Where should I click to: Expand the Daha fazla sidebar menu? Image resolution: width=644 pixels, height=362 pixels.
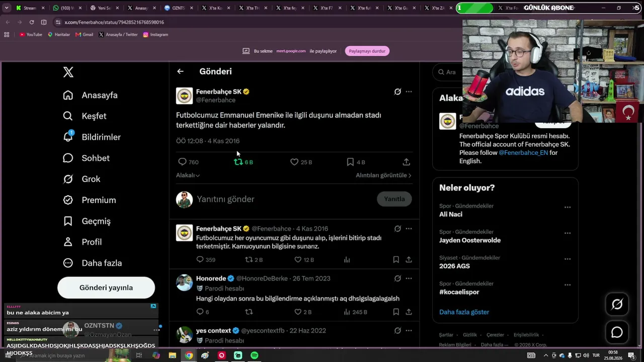click(93, 263)
